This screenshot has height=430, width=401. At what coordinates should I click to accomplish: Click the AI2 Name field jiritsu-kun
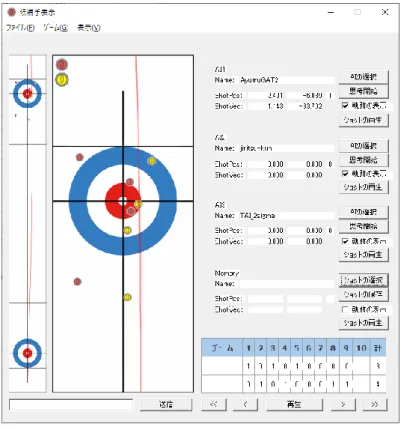286,148
